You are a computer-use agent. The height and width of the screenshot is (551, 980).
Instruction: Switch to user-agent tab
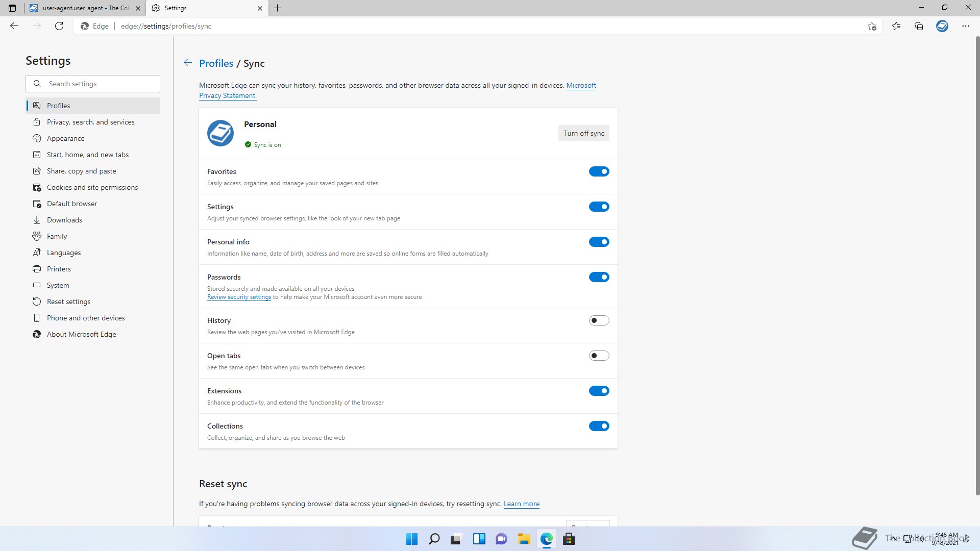[85, 8]
